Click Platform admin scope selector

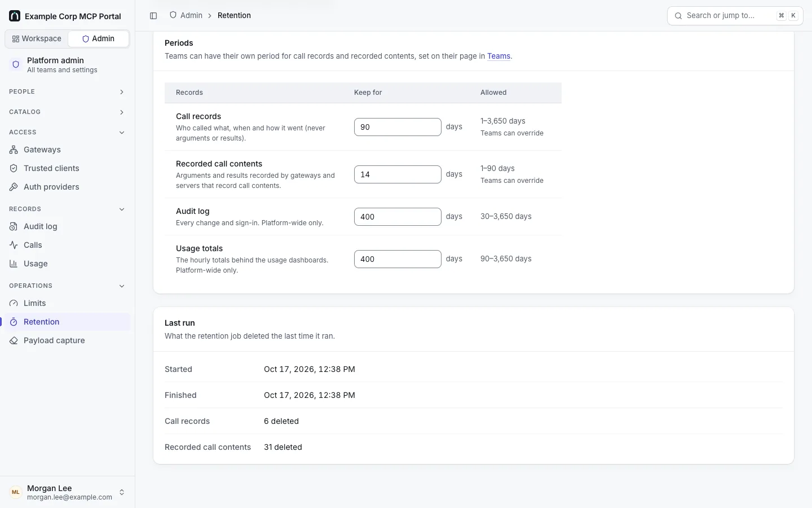coord(67,65)
